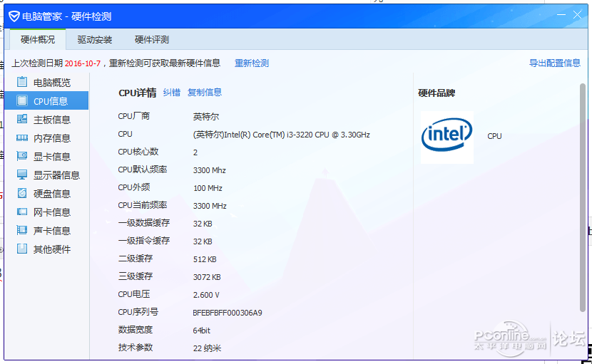Click the 纠错 link

172,93
